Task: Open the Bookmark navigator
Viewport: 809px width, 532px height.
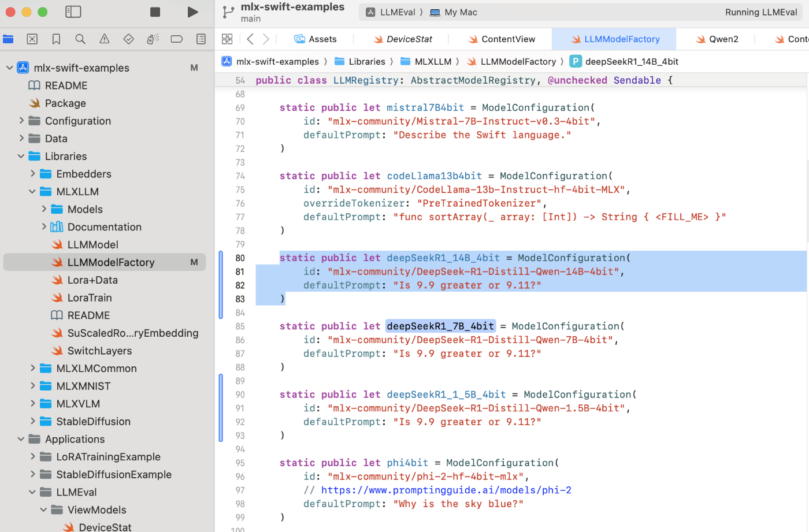Action: [56, 39]
